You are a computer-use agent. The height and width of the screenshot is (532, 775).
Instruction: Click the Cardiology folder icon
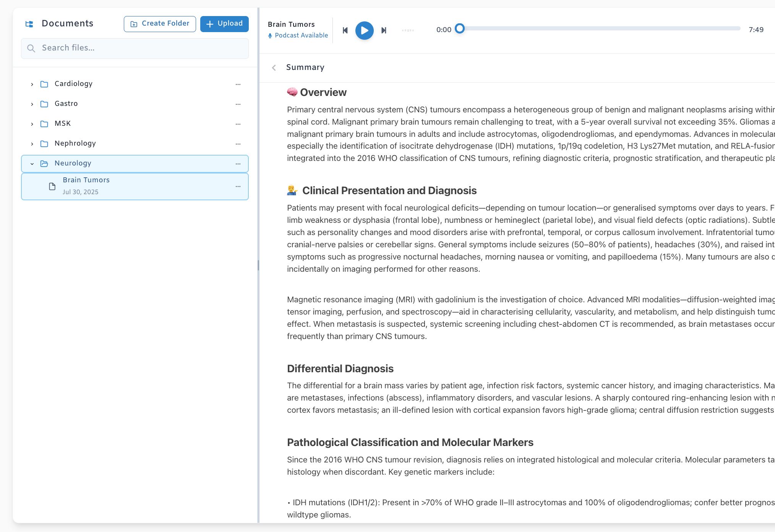point(44,84)
